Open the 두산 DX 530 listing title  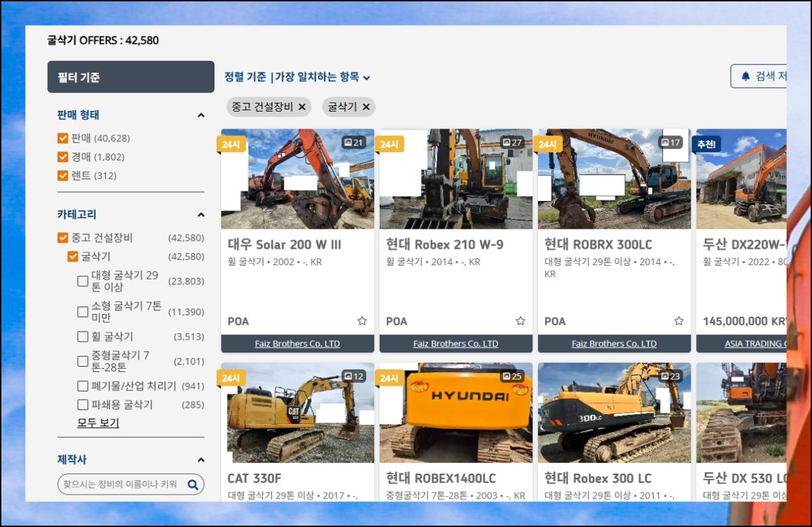[744, 478]
